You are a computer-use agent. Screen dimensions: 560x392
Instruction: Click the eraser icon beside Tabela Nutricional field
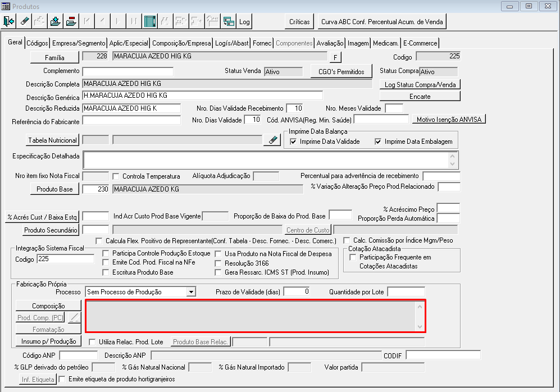pyautogui.click(x=273, y=140)
